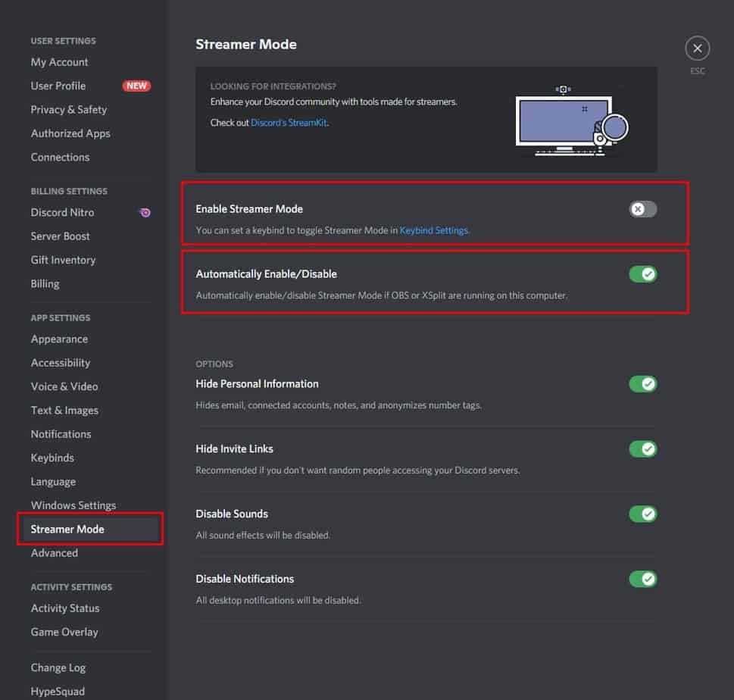Open Advanced settings
Screen dimensions: 734x700
point(55,553)
